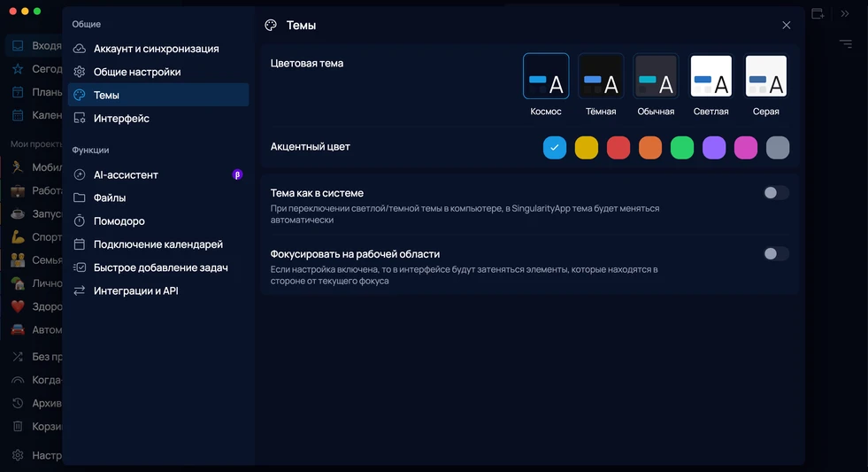This screenshot has height=472, width=868.
Task: Choose the red accent color
Action: click(618, 147)
